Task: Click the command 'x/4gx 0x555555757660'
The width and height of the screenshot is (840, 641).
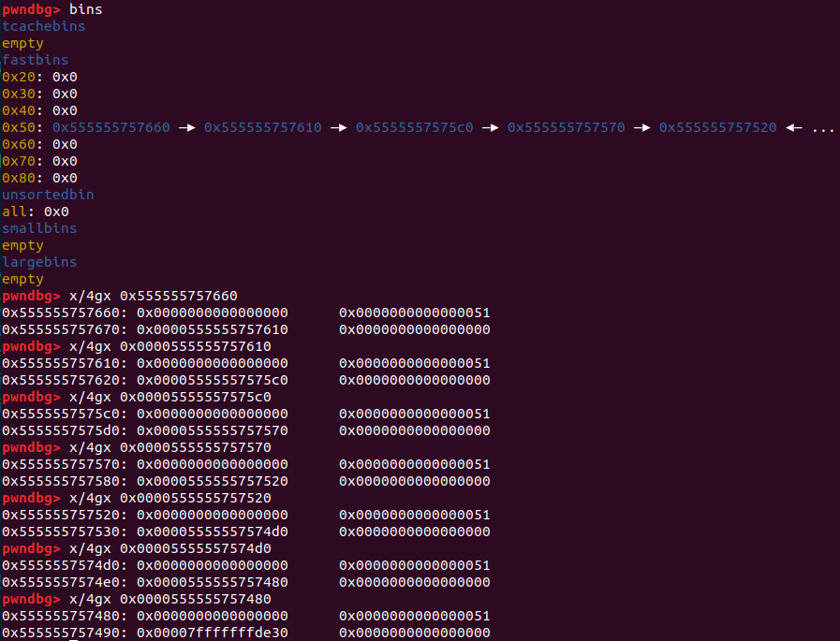Action: 154,296
